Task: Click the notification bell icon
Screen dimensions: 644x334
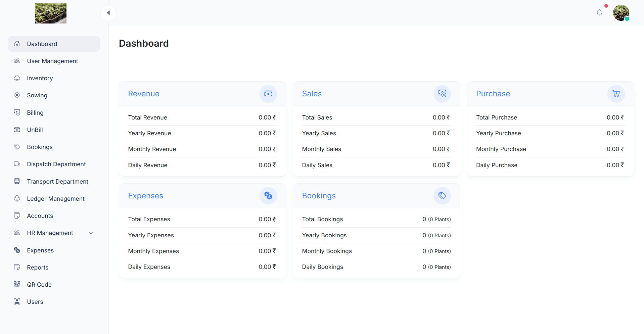Action: point(599,13)
